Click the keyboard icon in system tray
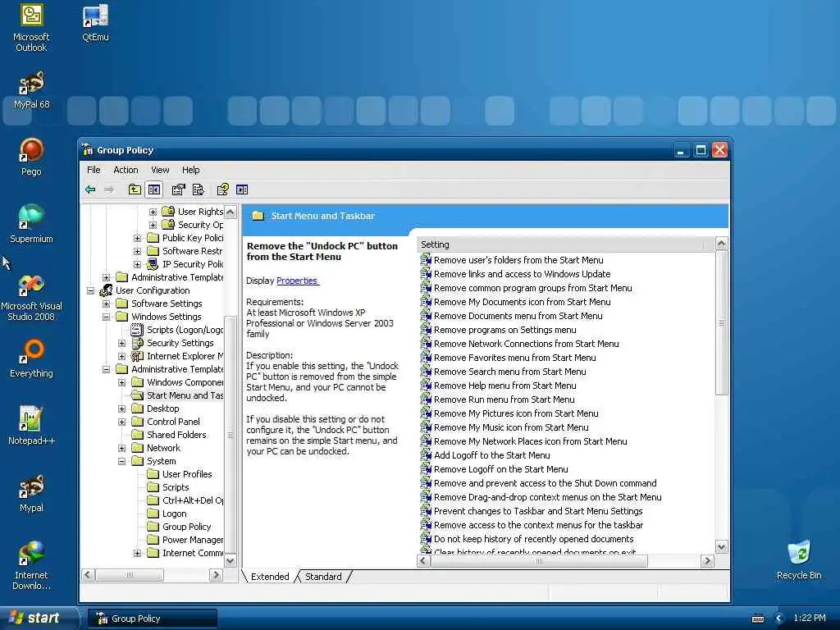This screenshot has width=840, height=630. tap(758, 619)
